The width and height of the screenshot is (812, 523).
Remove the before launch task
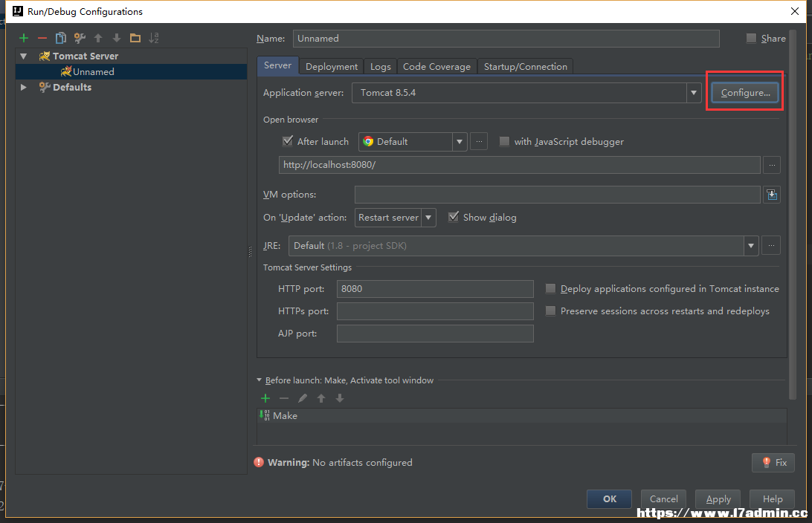(x=284, y=397)
